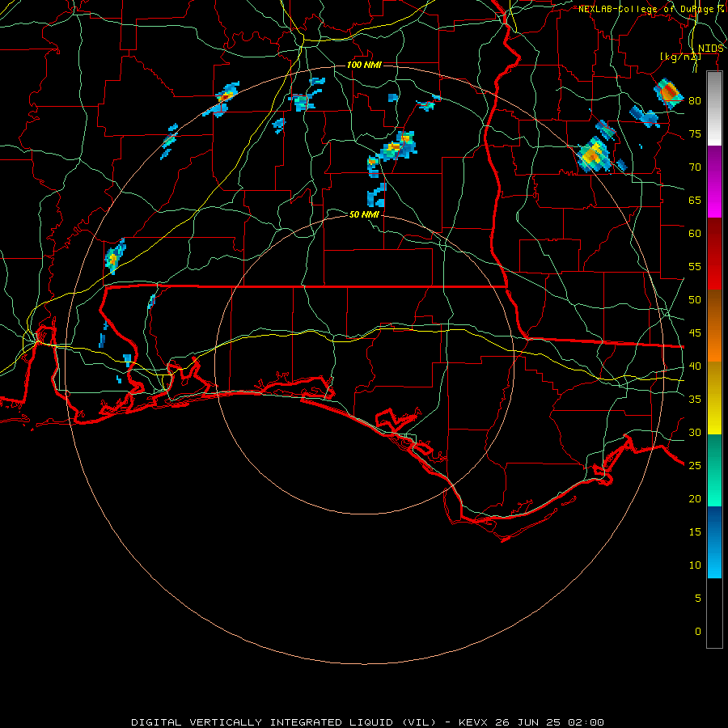
Task: Click the 26 JUN 25 date in caption
Action: (x=528, y=722)
